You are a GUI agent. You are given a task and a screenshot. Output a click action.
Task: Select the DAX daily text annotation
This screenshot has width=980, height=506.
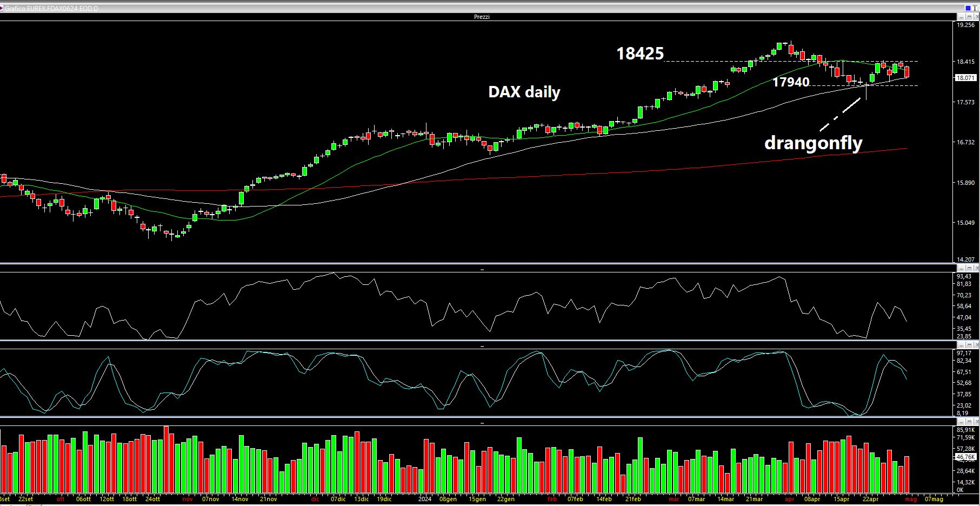click(524, 92)
